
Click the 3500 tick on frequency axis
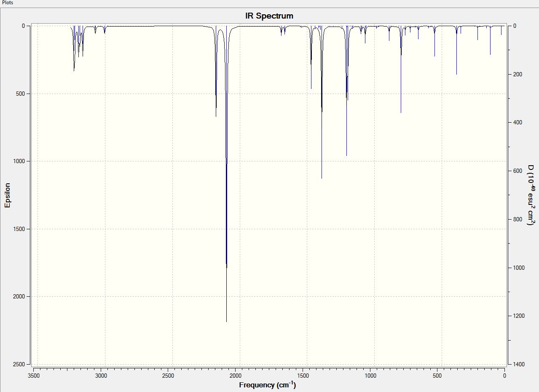pos(33,375)
